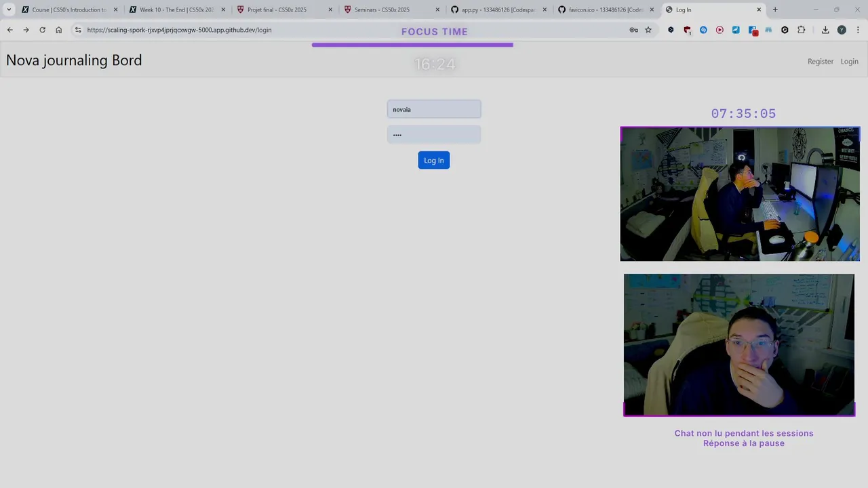
Task: Open the Extensions puzzle menu
Action: [x=802, y=30]
